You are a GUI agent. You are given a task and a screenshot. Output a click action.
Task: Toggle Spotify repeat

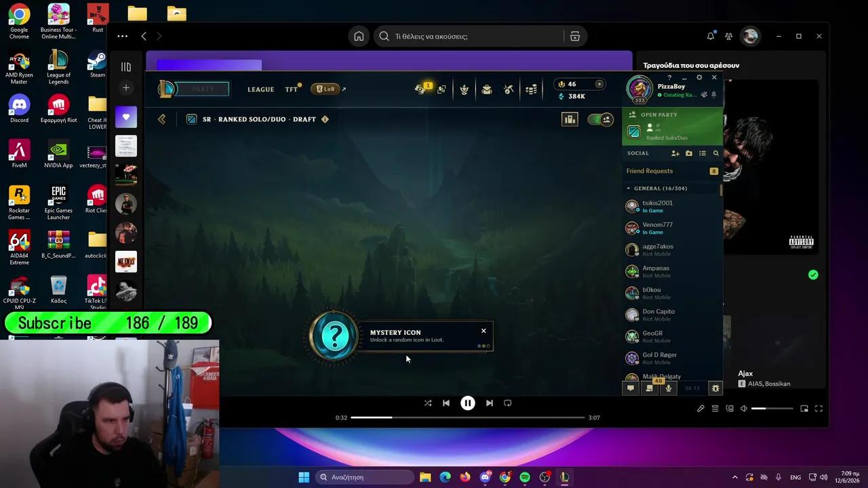507,403
